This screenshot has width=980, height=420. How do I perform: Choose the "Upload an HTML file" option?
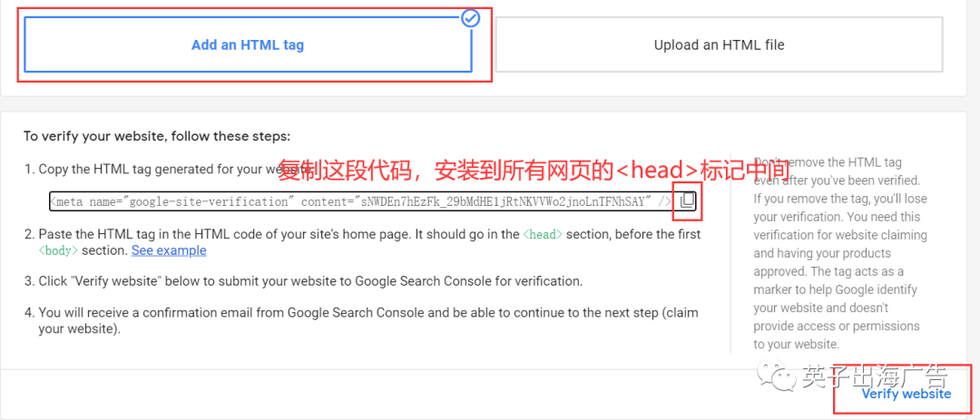point(719,44)
